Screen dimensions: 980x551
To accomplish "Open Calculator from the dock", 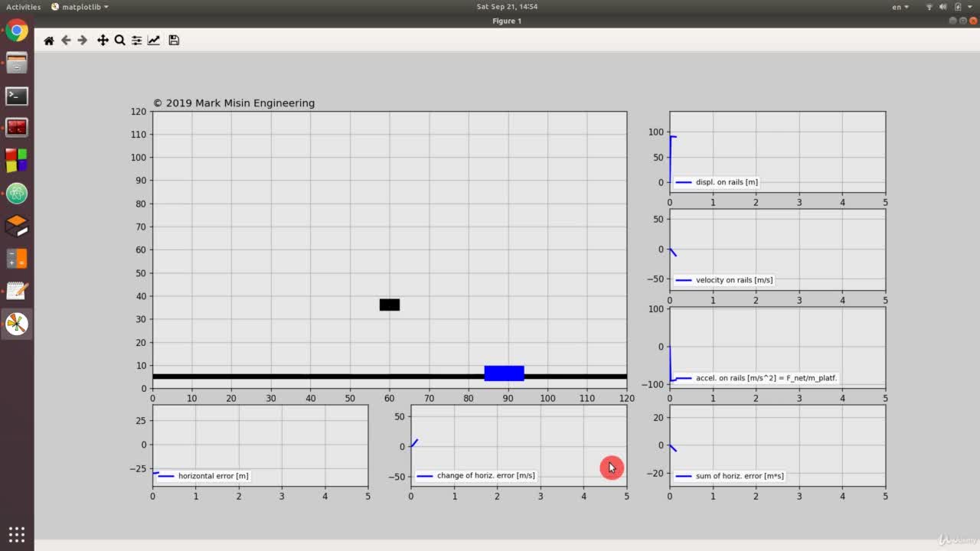I will pyautogui.click(x=17, y=259).
